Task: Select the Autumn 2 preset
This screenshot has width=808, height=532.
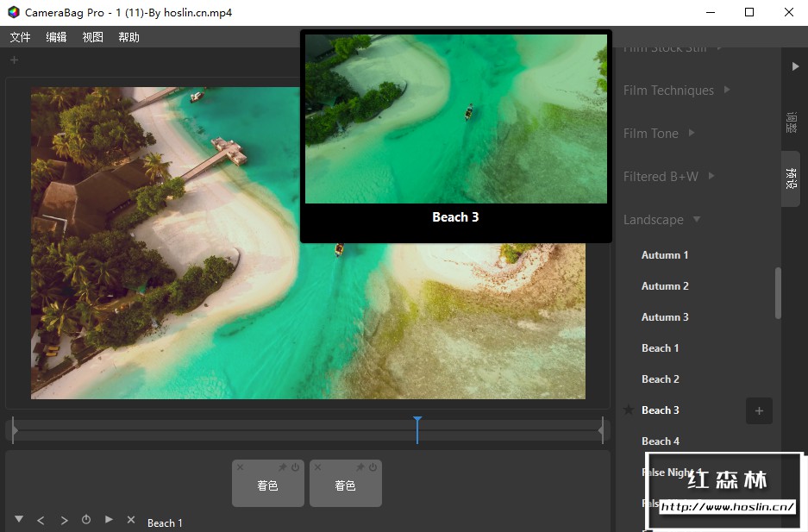Action: pyautogui.click(x=665, y=286)
